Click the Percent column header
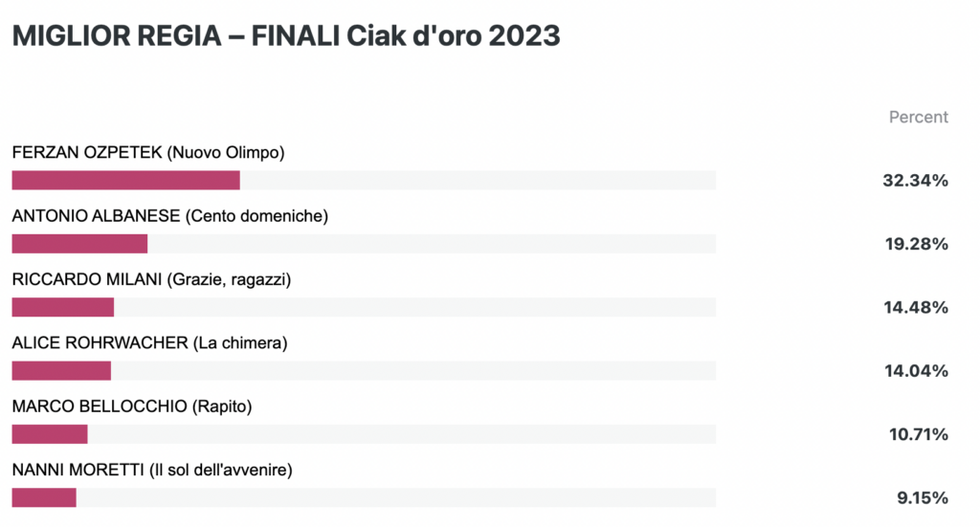The height and width of the screenshot is (527, 980). pos(918,117)
